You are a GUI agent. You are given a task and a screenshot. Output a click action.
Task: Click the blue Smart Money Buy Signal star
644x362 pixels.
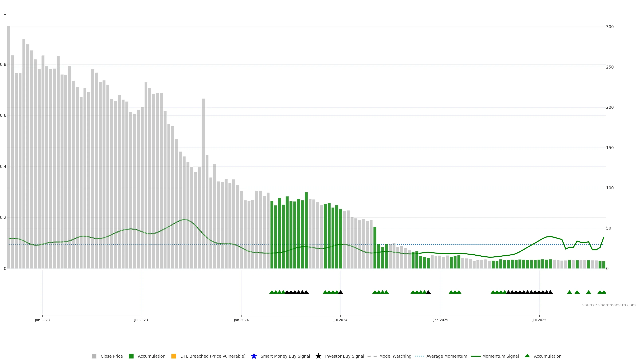coord(254,356)
